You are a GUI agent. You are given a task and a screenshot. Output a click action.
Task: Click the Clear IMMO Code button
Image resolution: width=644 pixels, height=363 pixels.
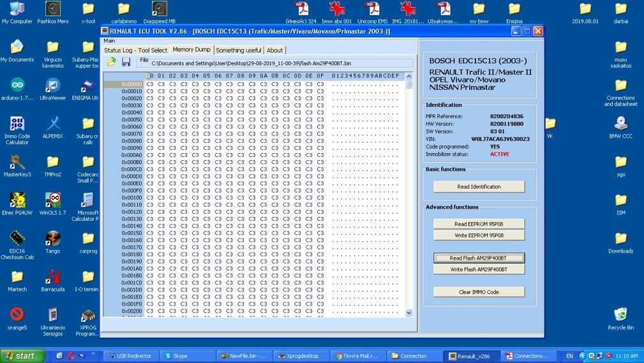click(479, 292)
